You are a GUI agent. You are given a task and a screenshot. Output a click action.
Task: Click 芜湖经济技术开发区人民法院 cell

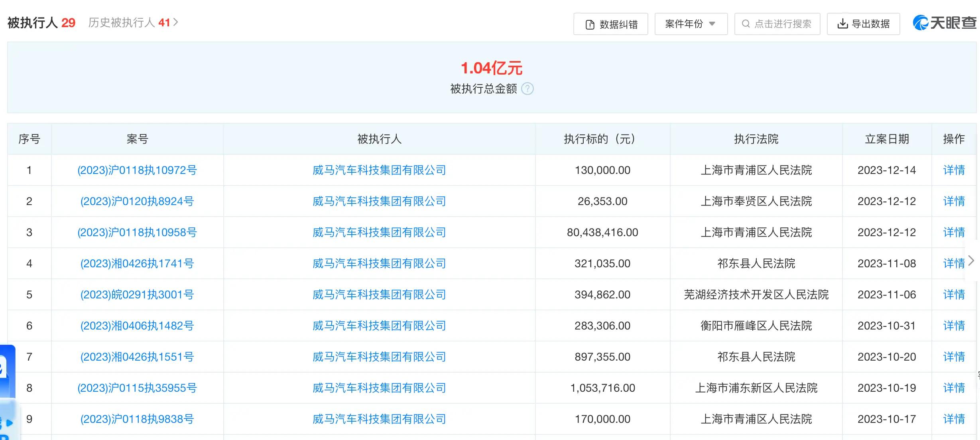756,295
